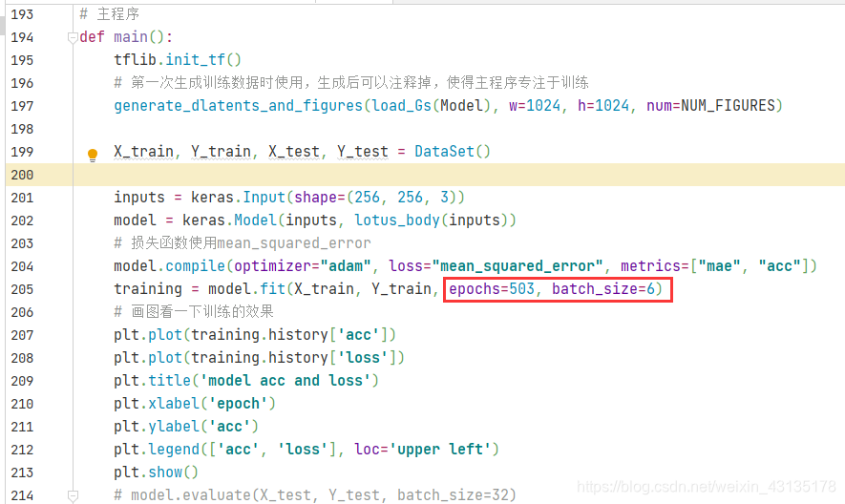Click line number 213 in gutter

coord(22,472)
